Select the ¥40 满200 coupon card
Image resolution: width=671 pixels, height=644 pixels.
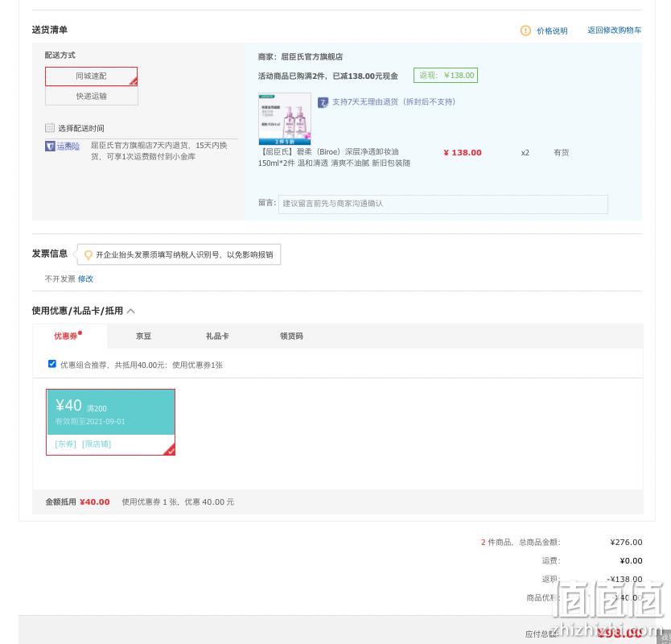pyautogui.click(x=110, y=422)
